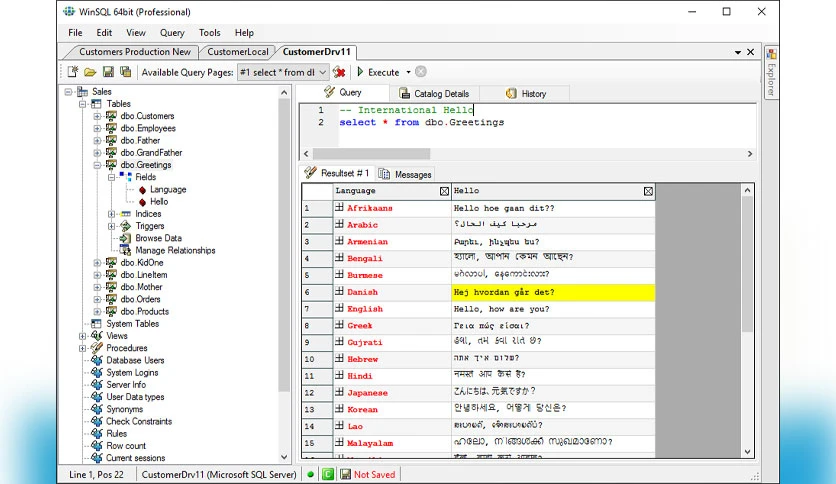Expand the Procedures node
The image size is (836, 484).
(83, 348)
